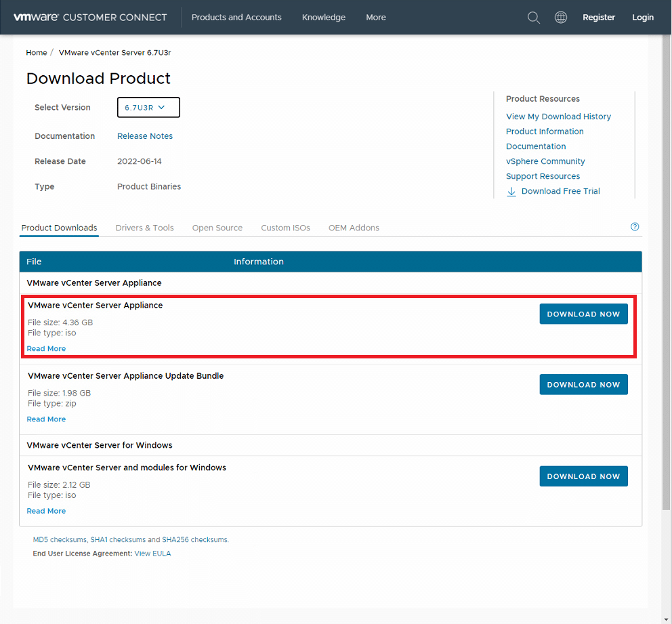This screenshot has width=672, height=624.
Task: Click the File size 1.98 GB text
Action: pos(59,393)
